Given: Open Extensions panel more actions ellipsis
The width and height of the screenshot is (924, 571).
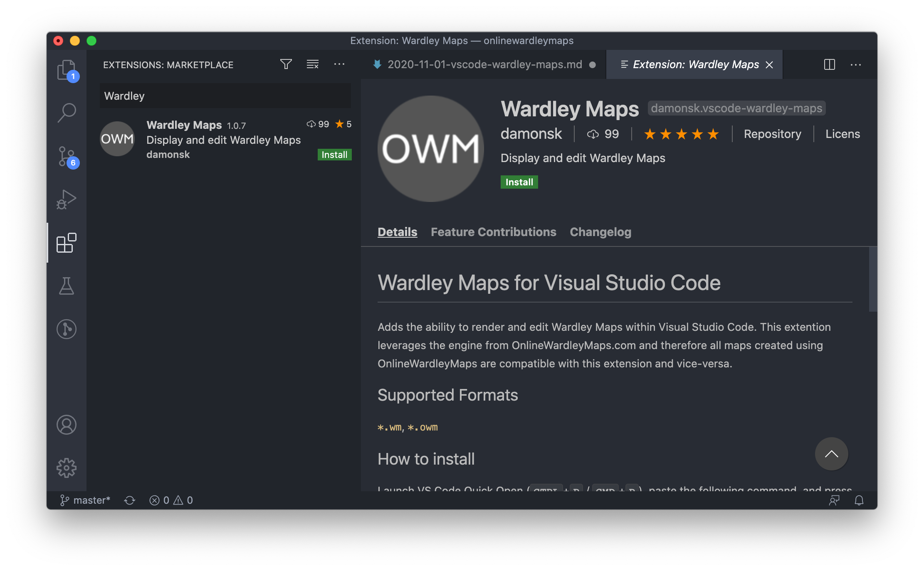Looking at the screenshot, I should coord(339,64).
